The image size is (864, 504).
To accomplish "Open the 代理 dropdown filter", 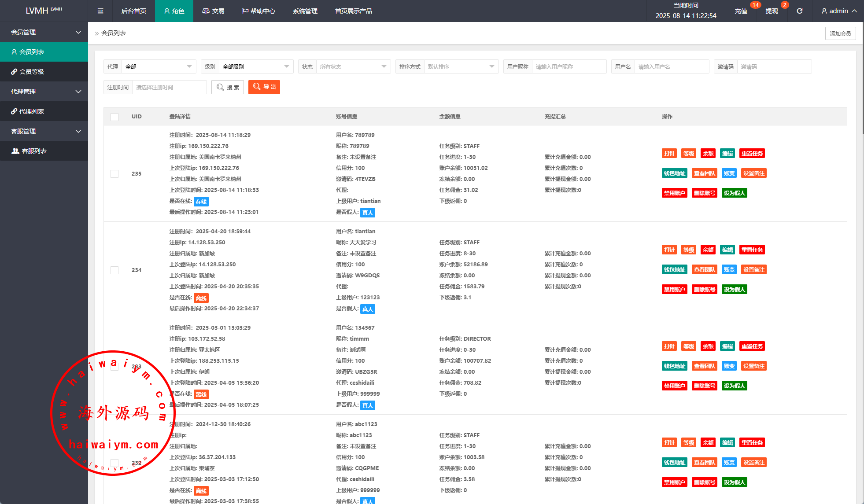I will [158, 67].
